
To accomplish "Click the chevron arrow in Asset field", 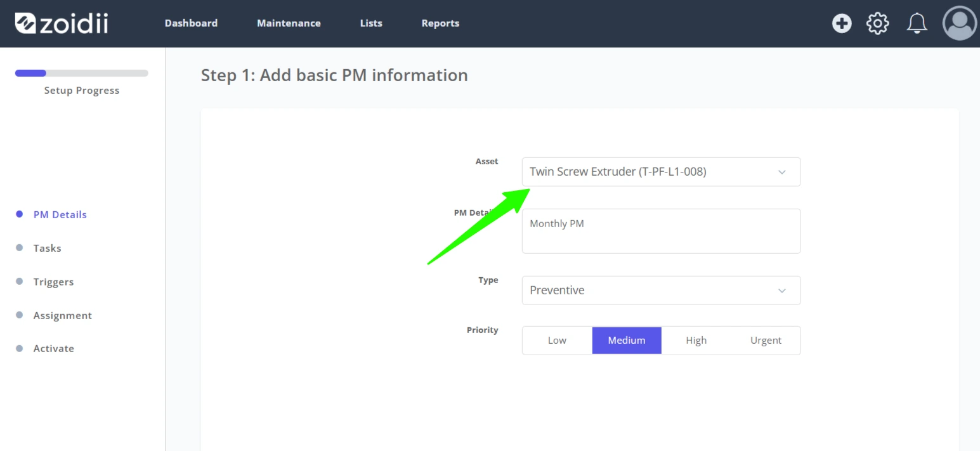I will point(782,172).
